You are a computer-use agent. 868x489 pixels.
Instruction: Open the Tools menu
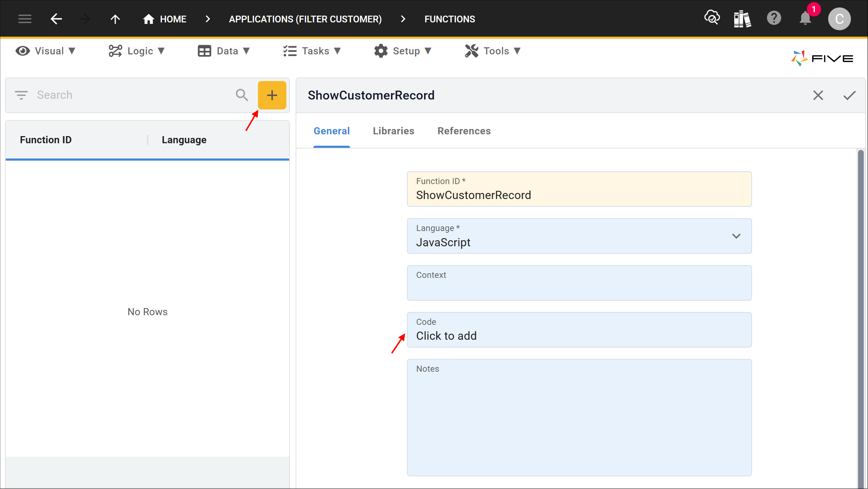495,51
